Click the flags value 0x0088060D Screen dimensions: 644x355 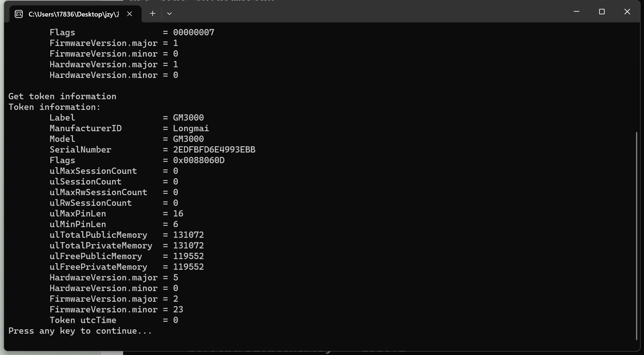[199, 160]
